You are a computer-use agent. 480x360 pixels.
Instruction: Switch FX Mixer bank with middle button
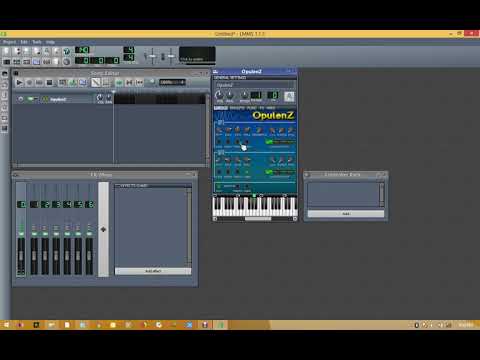point(103,229)
